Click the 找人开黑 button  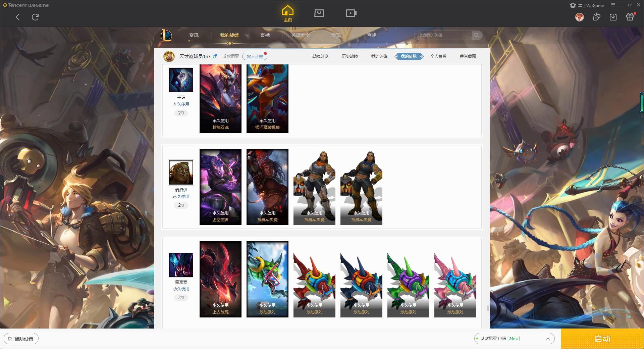point(255,56)
